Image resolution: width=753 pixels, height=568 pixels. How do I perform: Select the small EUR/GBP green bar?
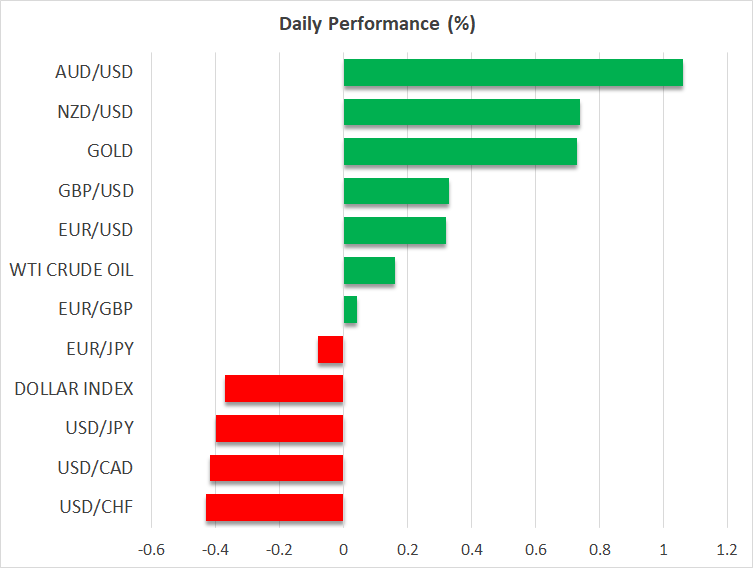[x=350, y=310]
